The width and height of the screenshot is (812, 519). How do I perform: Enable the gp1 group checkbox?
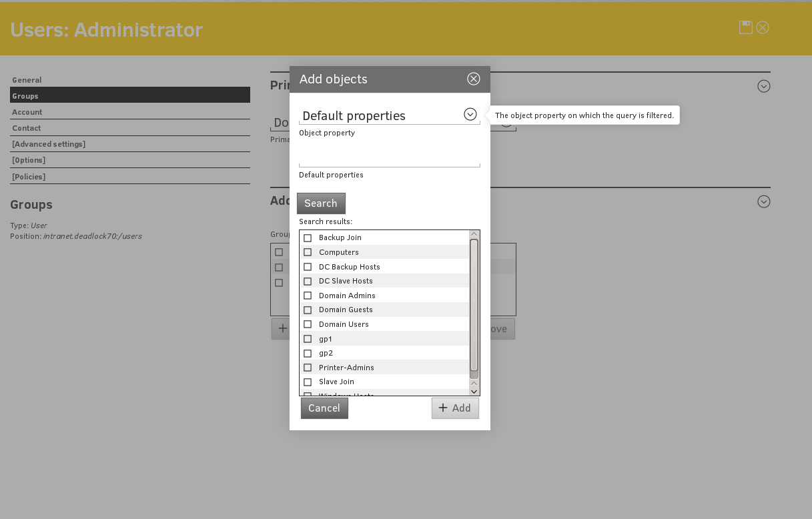tap(308, 339)
